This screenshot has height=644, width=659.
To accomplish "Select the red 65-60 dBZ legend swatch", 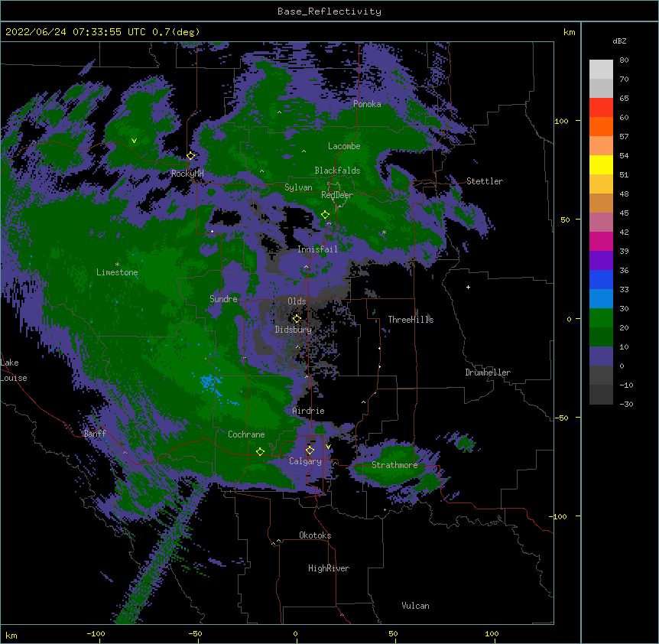I will (601, 108).
